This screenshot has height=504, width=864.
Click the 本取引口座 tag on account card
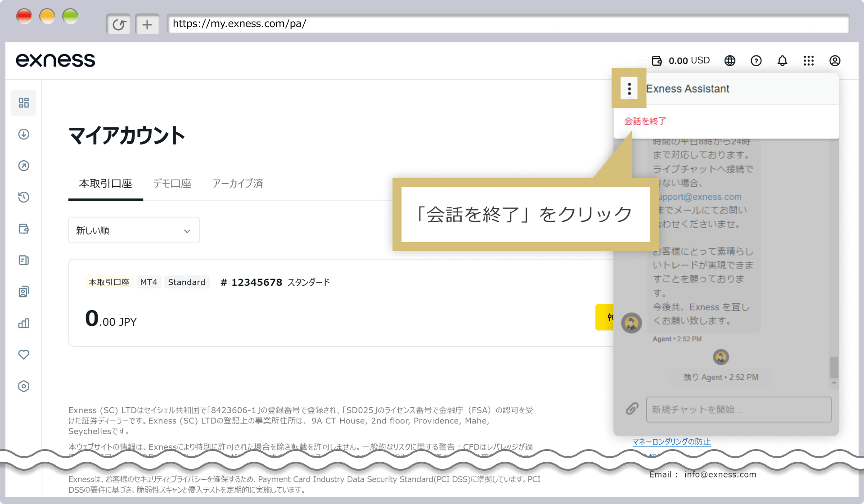pos(109,282)
